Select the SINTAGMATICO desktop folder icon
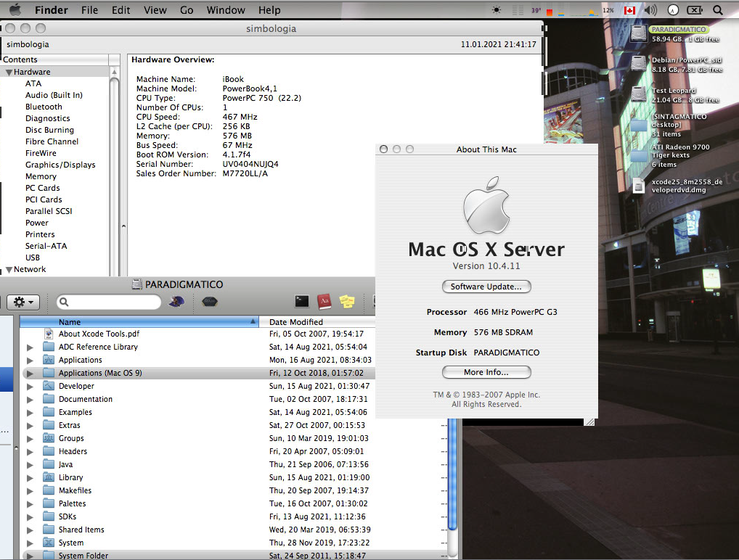Image resolution: width=739 pixels, height=560 pixels. 639,125
